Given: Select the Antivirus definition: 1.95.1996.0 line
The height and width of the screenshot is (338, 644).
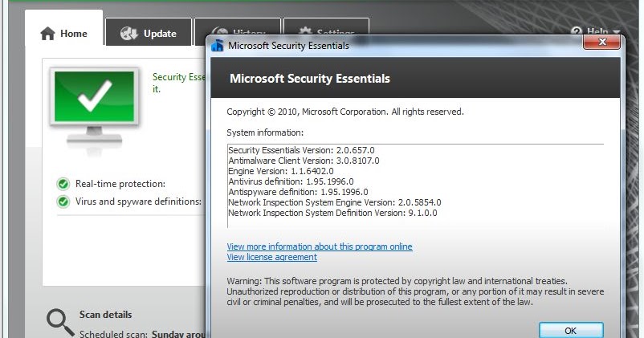Looking at the screenshot, I should tap(291, 181).
